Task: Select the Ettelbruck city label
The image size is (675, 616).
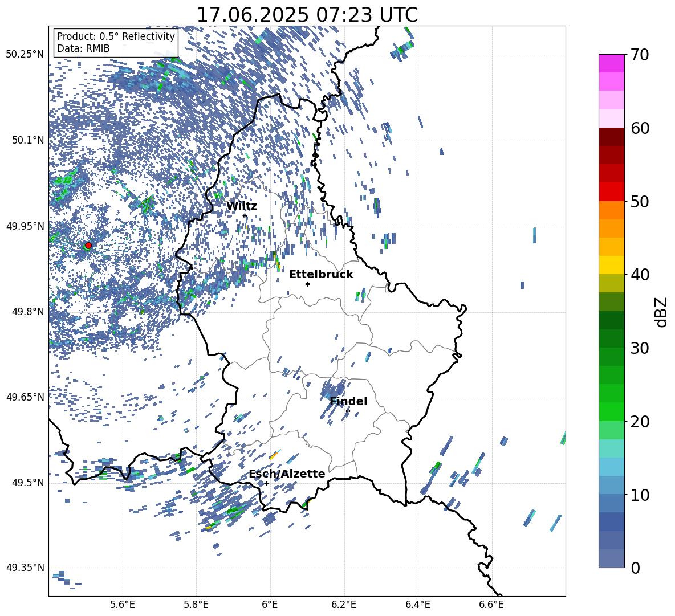Action: pos(321,275)
